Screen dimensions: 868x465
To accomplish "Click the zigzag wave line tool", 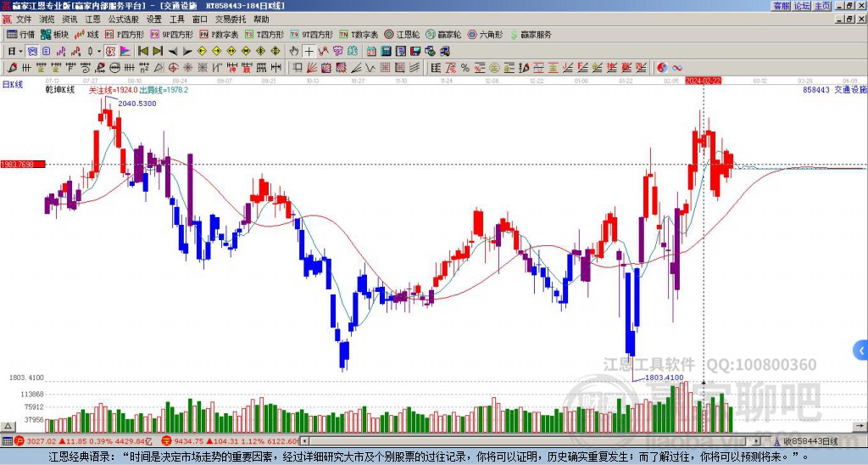I will click(x=371, y=68).
